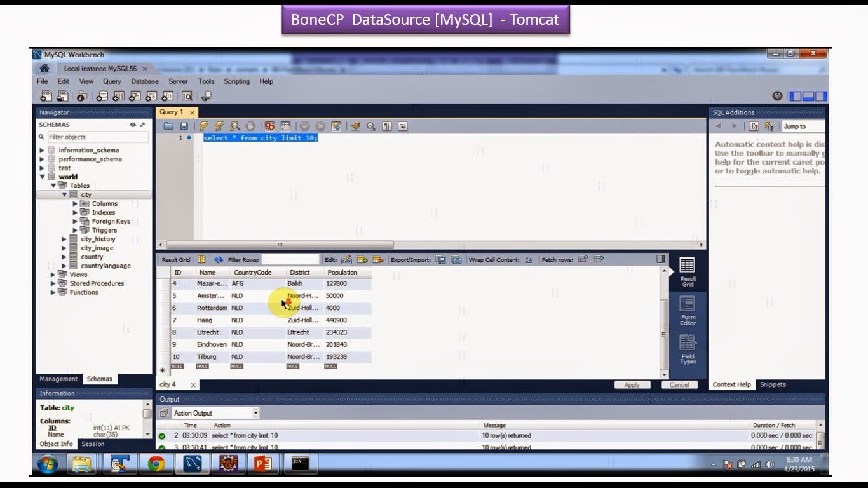
Task: Click the Cancel button
Action: (x=679, y=384)
